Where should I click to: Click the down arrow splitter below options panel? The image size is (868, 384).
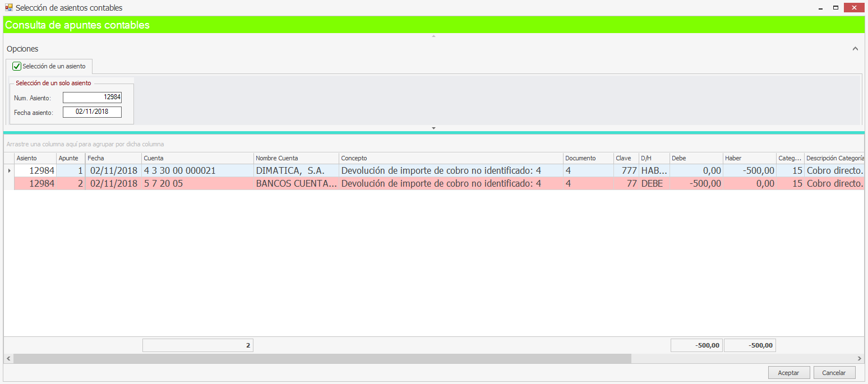(x=433, y=128)
